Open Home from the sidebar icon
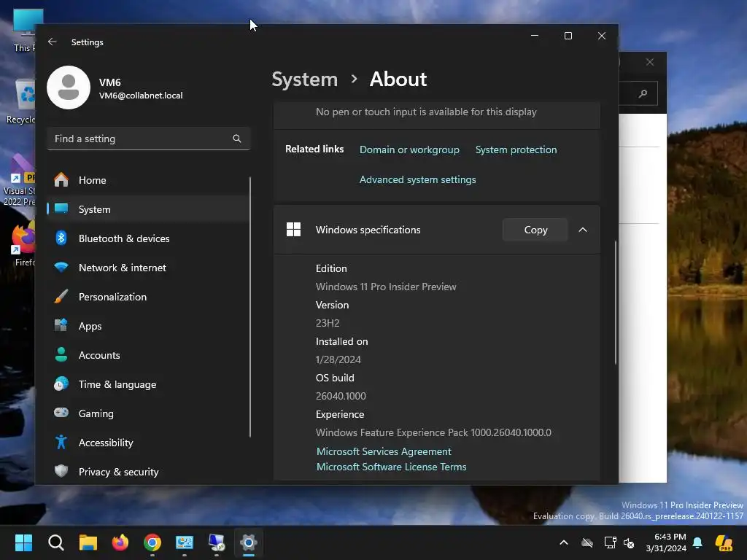The height and width of the screenshot is (560, 747). coord(61,180)
